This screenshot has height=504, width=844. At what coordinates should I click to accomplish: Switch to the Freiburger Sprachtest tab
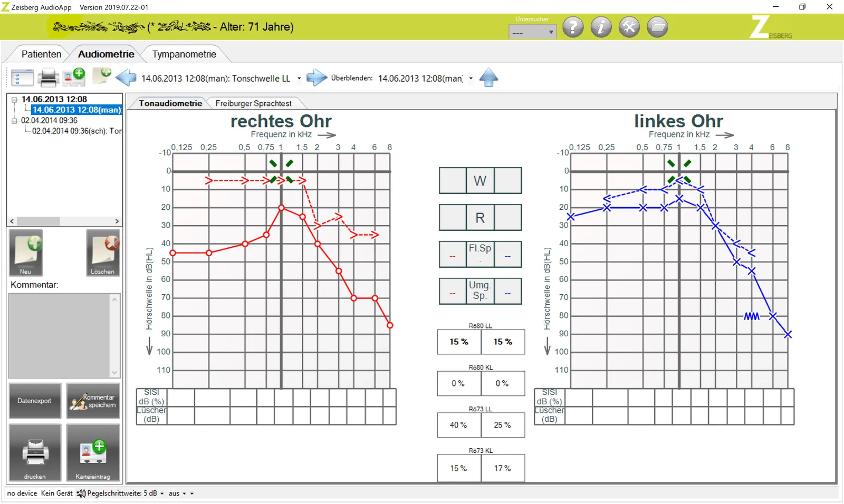click(253, 103)
